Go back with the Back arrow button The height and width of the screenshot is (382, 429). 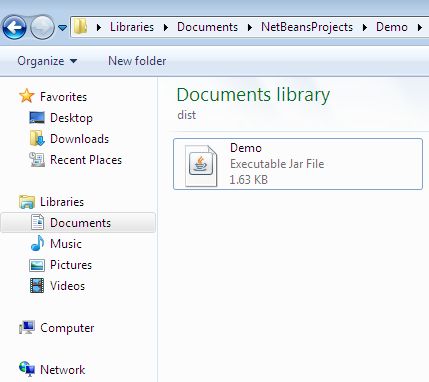click(x=15, y=27)
